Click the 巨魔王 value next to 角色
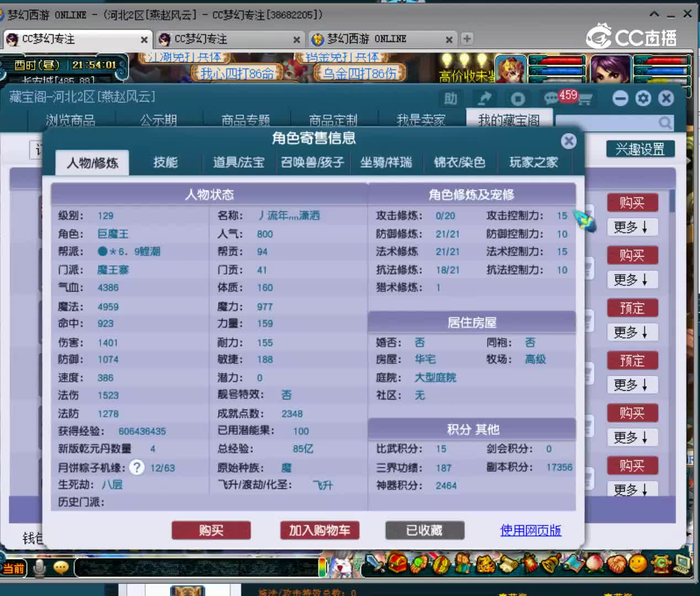Screen dimensions: 700x596 point(113,234)
